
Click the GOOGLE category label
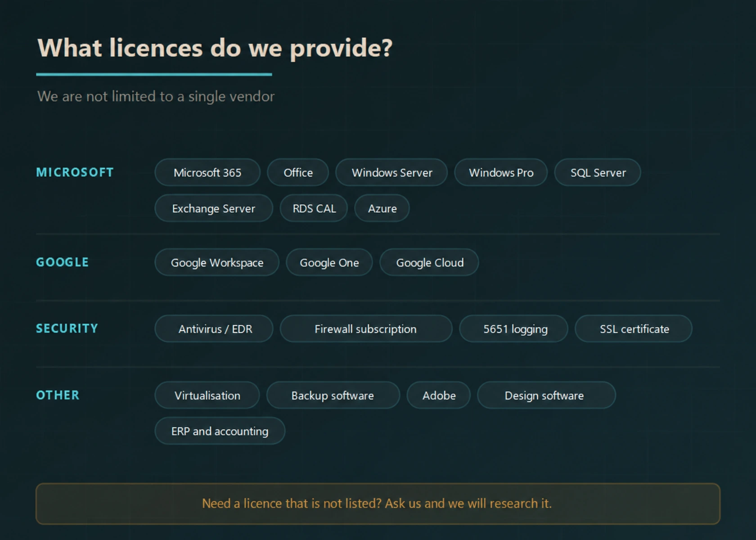click(63, 262)
